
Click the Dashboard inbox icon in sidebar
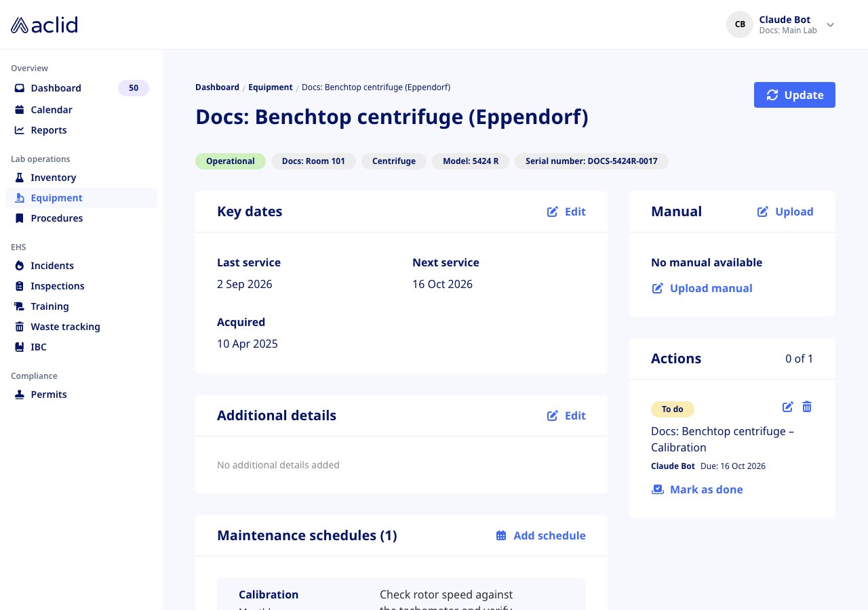click(20, 88)
